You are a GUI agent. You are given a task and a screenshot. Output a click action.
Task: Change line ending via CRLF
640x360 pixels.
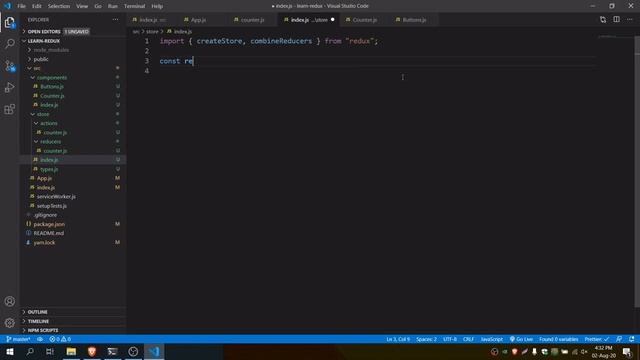(x=468, y=339)
